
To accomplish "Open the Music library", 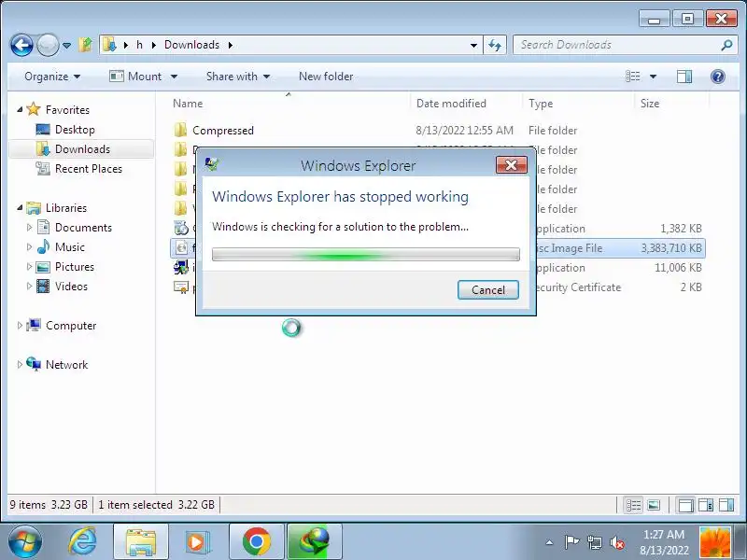I will click(x=69, y=247).
